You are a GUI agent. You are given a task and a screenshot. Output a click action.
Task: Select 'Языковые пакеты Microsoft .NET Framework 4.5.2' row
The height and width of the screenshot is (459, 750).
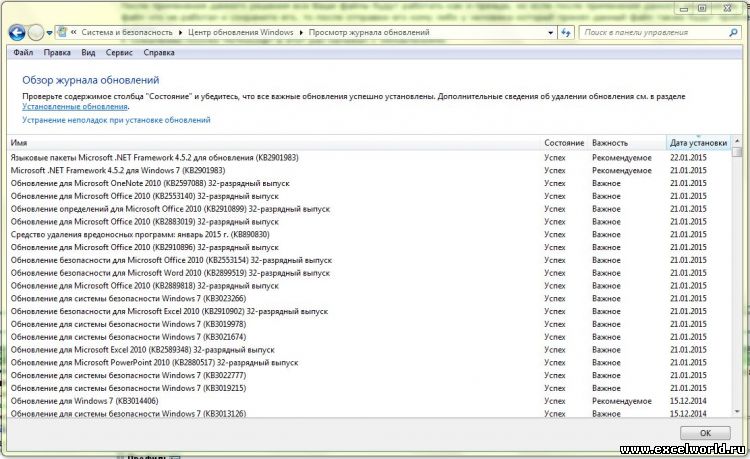click(x=369, y=157)
